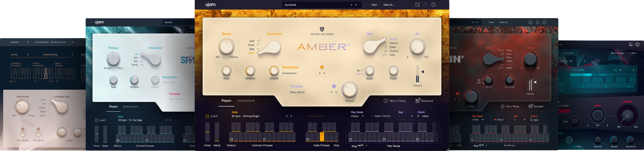
Task: Click previous Style arrow beside Shining Bright
Action: [x=287, y=116]
